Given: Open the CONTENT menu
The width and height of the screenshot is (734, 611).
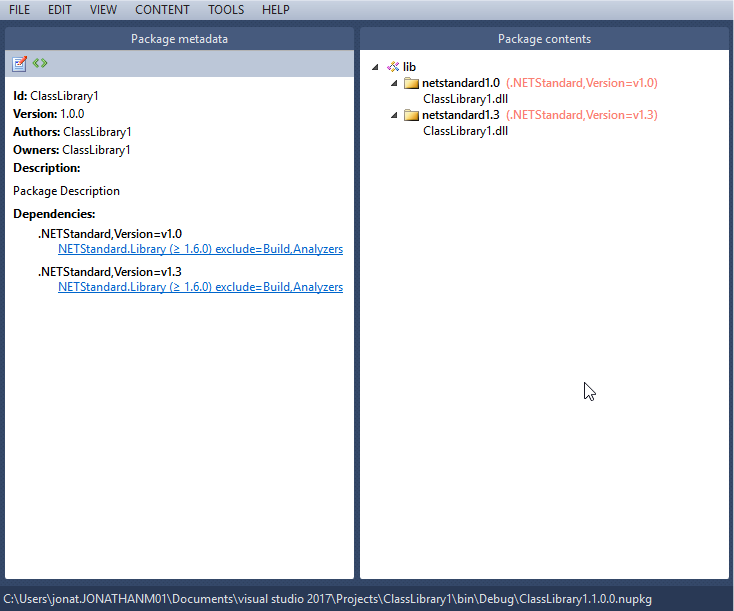Looking at the screenshot, I should click(x=162, y=10).
